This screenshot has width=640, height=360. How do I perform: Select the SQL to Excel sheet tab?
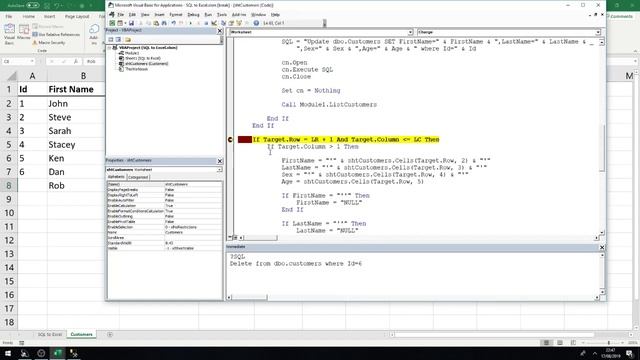50,334
